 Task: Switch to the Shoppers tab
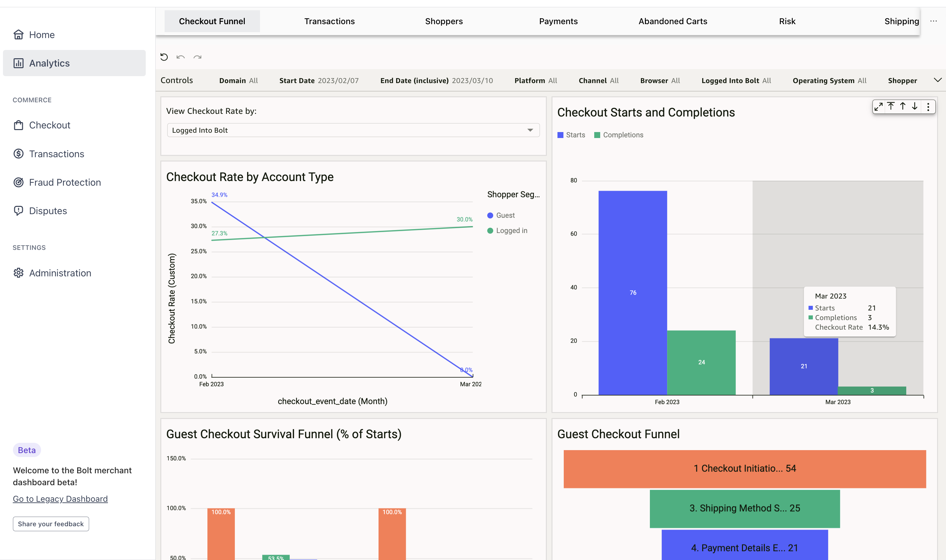pos(444,21)
